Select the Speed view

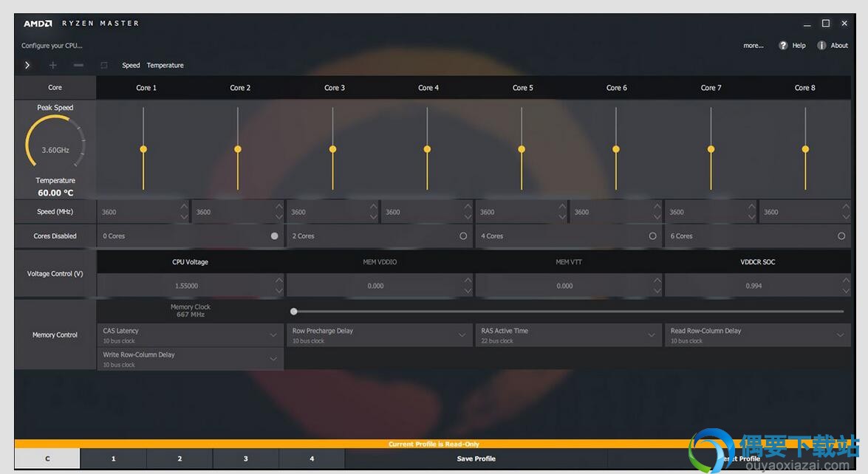point(131,65)
